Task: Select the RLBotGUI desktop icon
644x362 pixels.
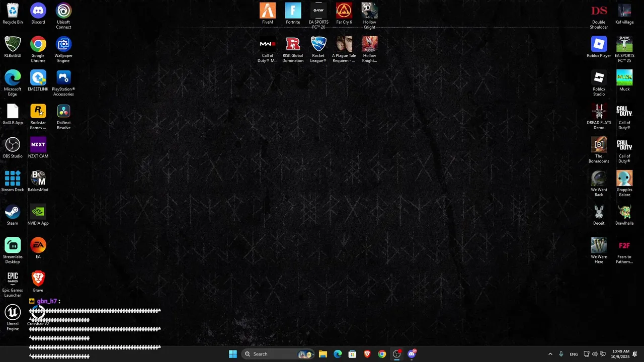Action: pos(13,47)
